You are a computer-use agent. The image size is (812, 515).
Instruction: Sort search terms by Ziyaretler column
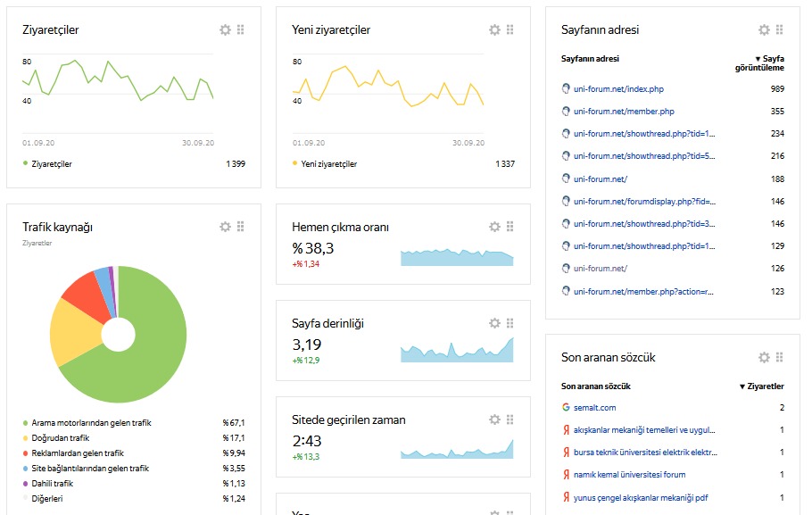[762, 386]
